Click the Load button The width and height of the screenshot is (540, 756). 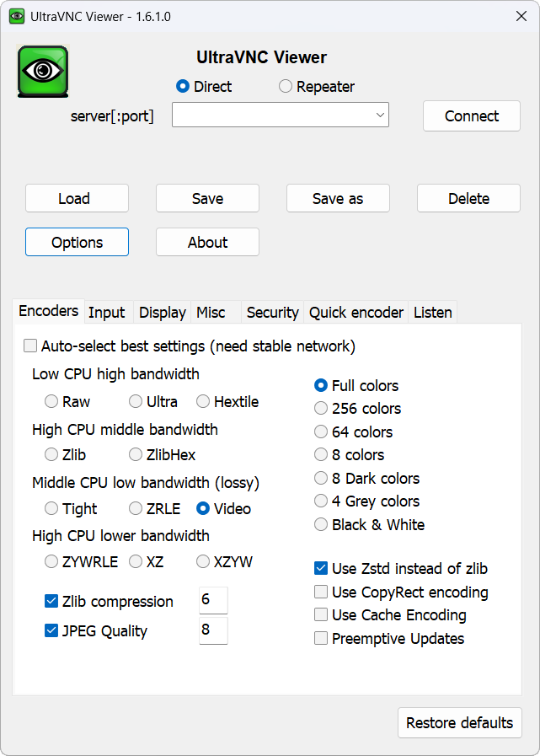(78, 198)
